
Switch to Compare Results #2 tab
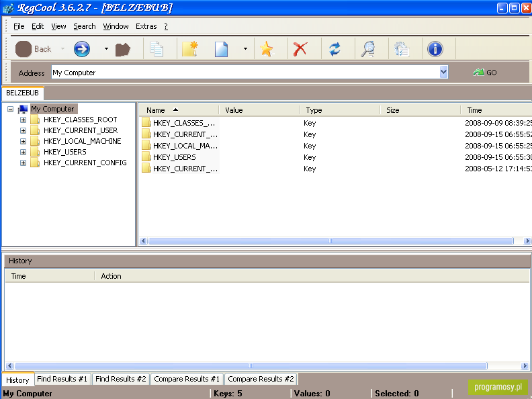tap(261, 379)
